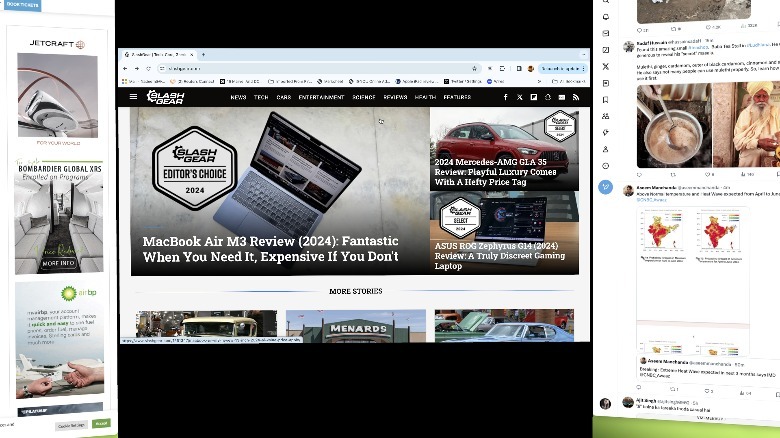Open Chrome three-dot menu
This screenshot has width=780, height=438.
584,68
